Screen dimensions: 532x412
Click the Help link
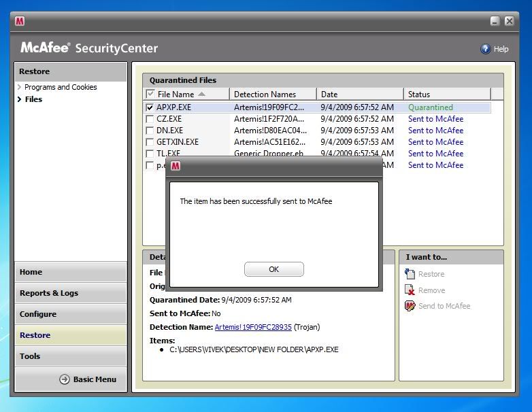[501, 49]
